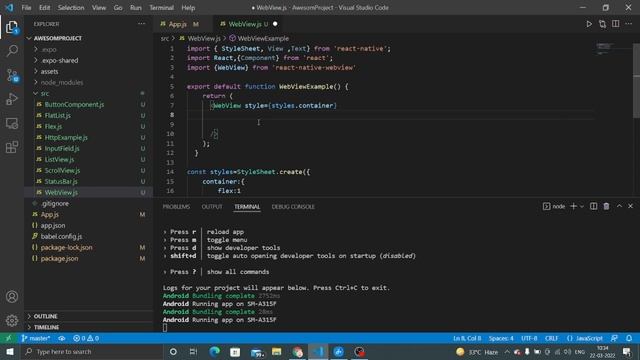This screenshot has height=360, width=640.
Task: Open the Help menu
Action: 188,8
